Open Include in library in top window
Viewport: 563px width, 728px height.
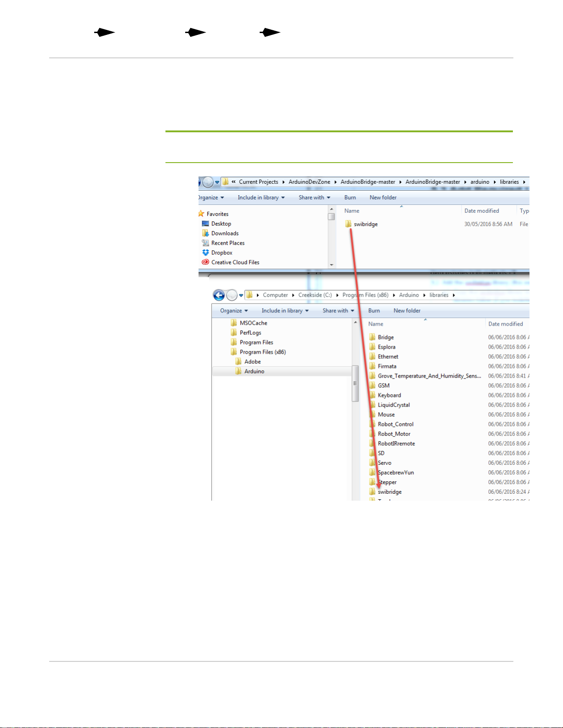261,198
